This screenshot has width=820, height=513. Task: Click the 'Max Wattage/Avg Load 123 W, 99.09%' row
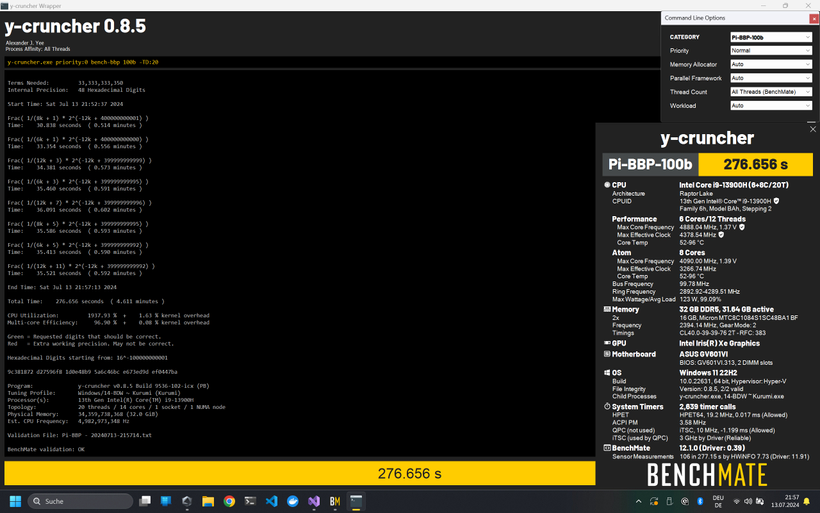click(667, 299)
